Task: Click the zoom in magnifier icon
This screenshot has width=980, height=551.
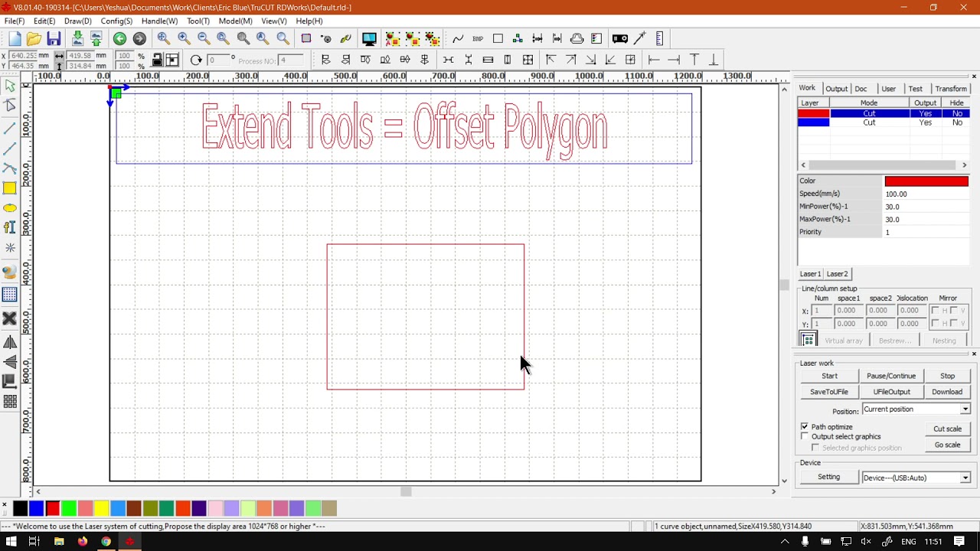Action: tap(184, 39)
